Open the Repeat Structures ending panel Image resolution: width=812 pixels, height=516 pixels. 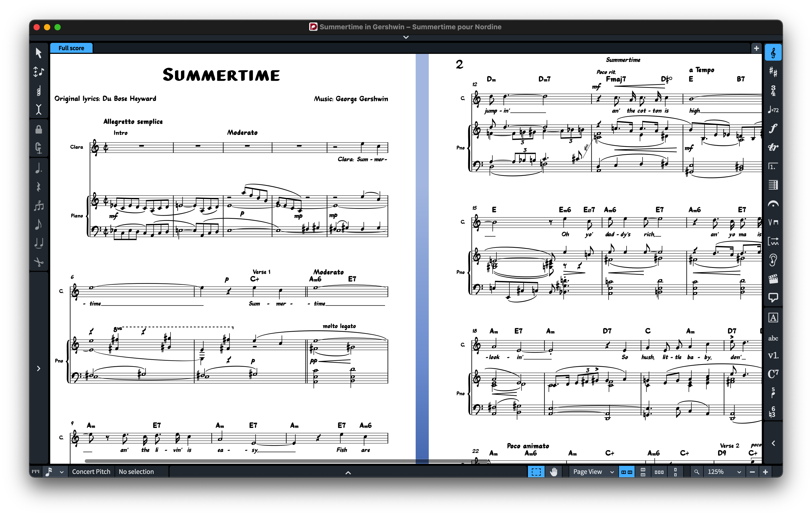[773, 166]
